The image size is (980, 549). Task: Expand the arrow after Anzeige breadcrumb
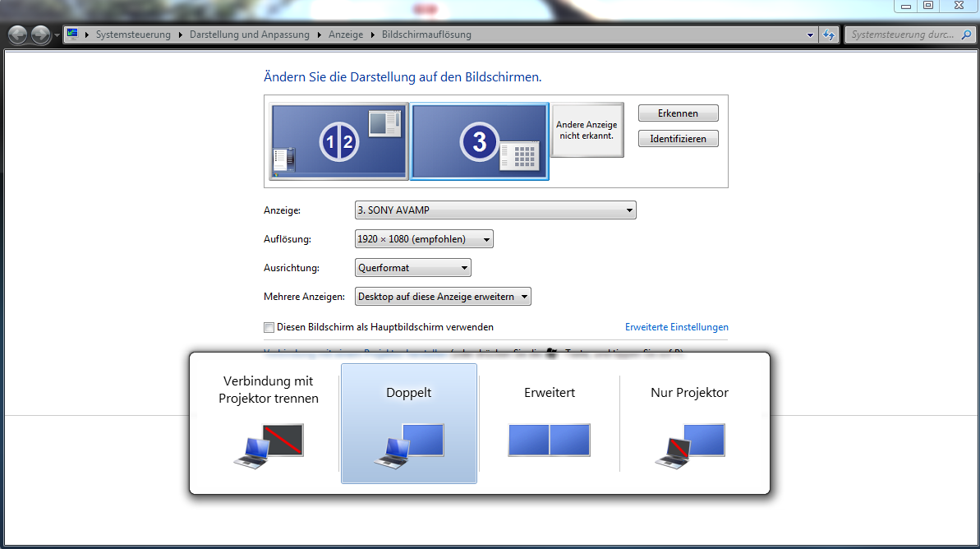point(373,35)
